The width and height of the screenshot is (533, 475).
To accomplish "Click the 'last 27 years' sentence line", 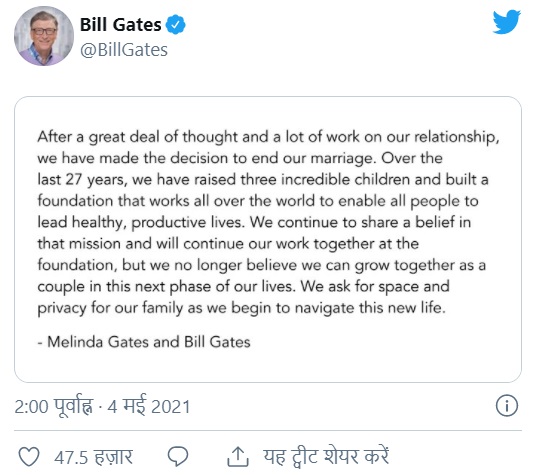I will tap(263, 180).
